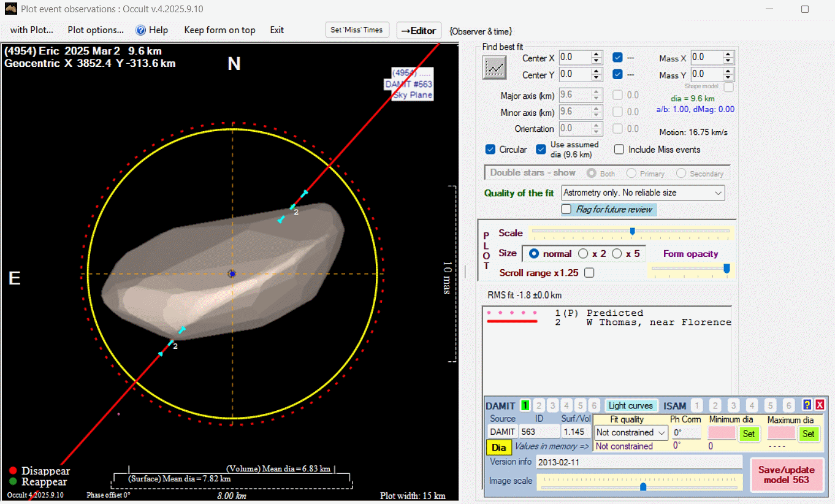Select DAMIT model number 1
Viewport: 835px width, 504px height.
coord(525,405)
